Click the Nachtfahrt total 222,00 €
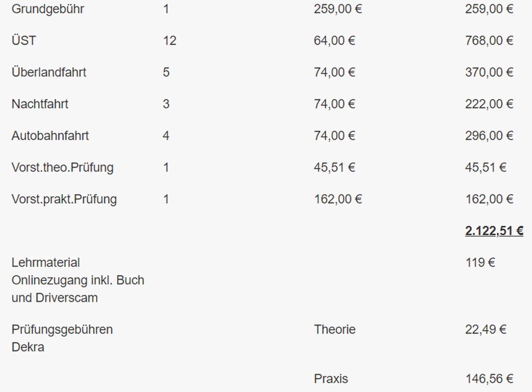532x392 pixels. (x=489, y=104)
